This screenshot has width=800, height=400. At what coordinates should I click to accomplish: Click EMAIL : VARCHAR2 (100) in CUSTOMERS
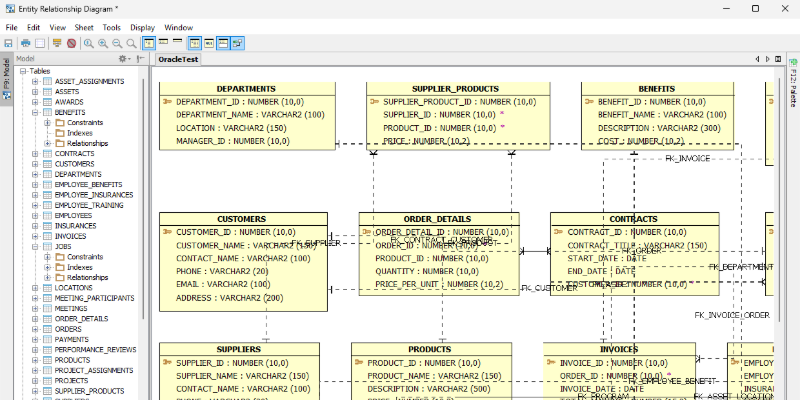click(223, 284)
